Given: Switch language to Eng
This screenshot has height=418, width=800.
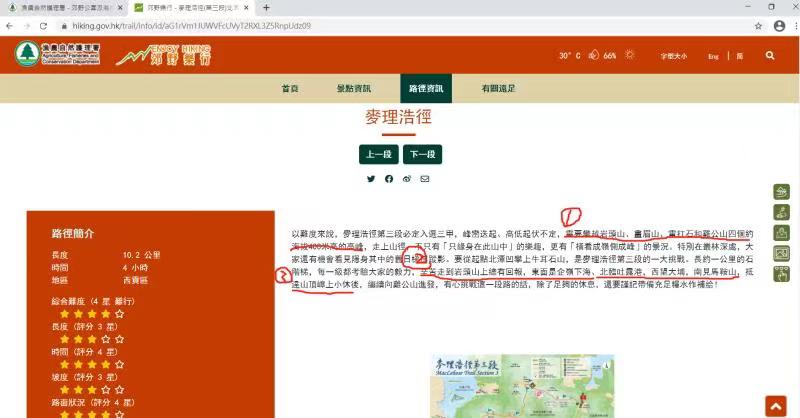Looking at the screenshot, I should [713, 57].
